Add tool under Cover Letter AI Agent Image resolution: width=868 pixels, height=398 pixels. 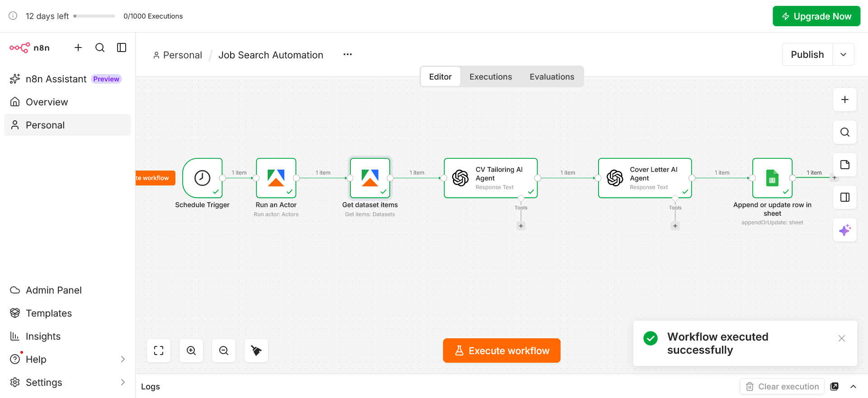coord(675,226)
